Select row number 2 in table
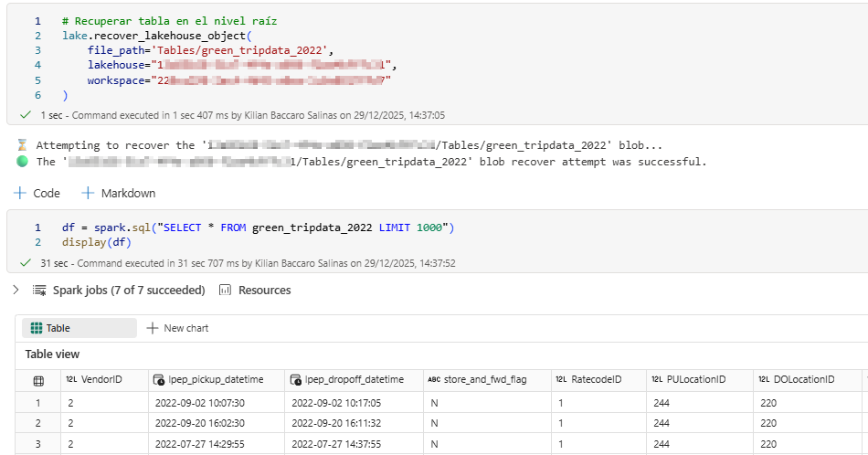Screen dimensions: 868x455 [x=37, y=423]
